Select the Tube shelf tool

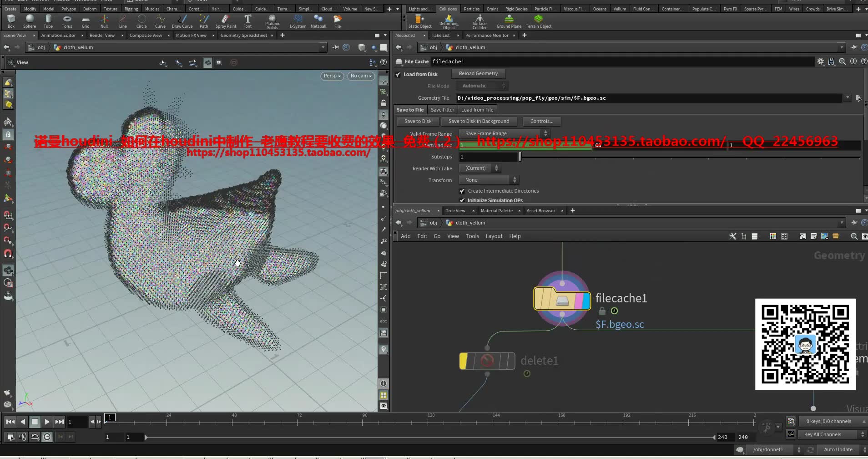[48, 21]
